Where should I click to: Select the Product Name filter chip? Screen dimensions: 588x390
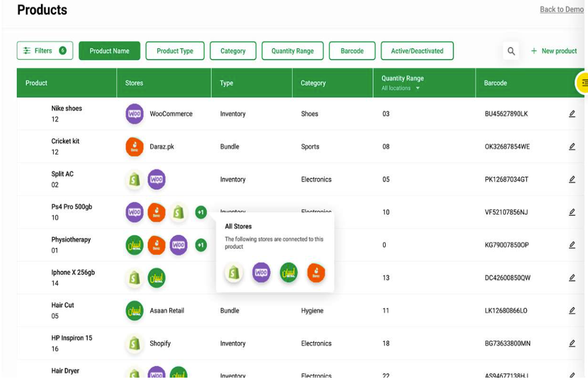coord(110,51)
